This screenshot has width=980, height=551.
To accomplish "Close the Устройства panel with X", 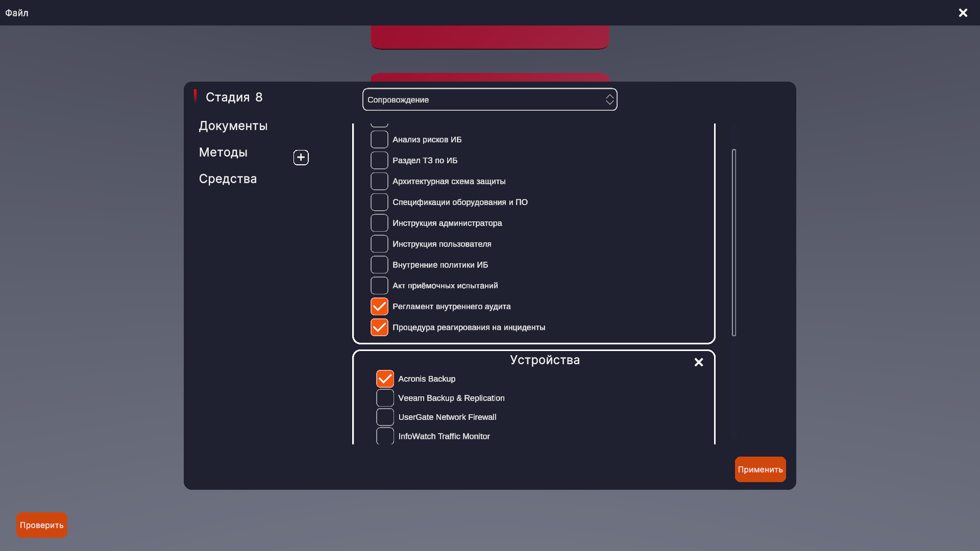I will (699, 362).
